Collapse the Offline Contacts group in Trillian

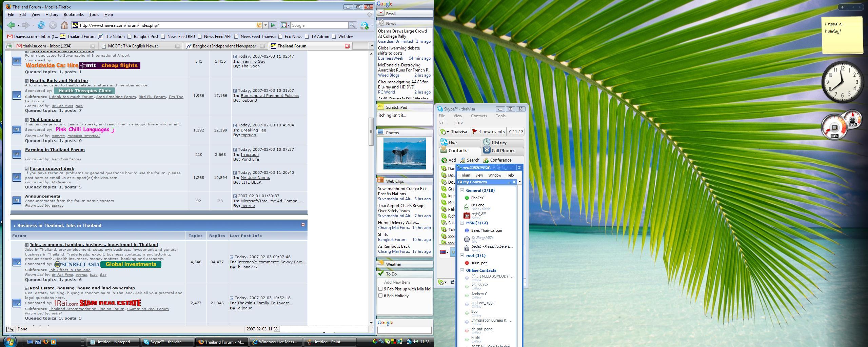click(x=462, y=270)
